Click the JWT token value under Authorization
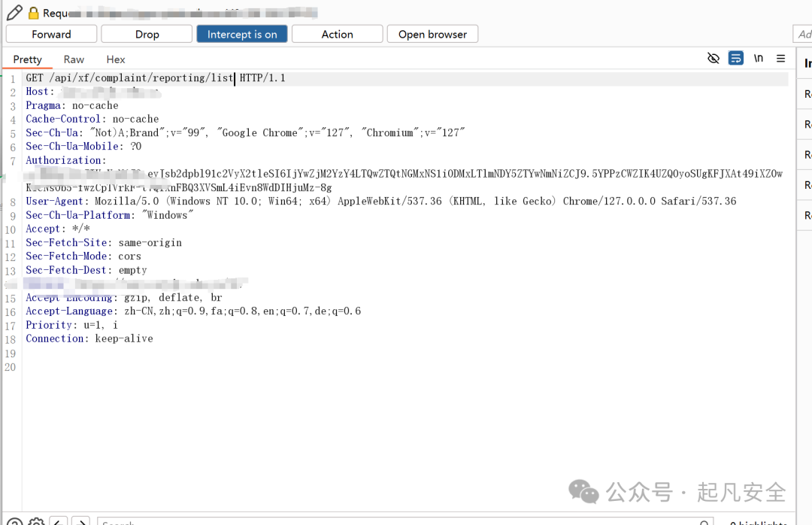This screenshot has width=812, height=525. coord(404,181)
